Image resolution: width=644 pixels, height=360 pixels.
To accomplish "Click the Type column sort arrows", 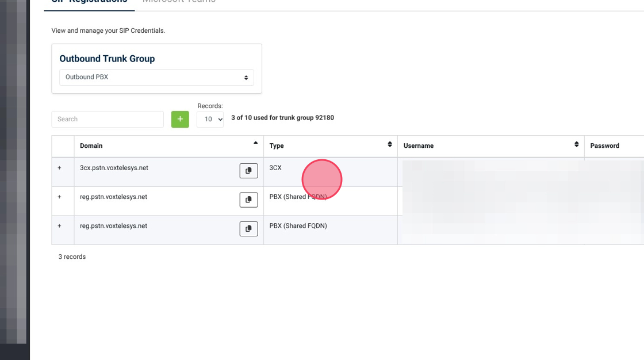I will coord(390,144).
